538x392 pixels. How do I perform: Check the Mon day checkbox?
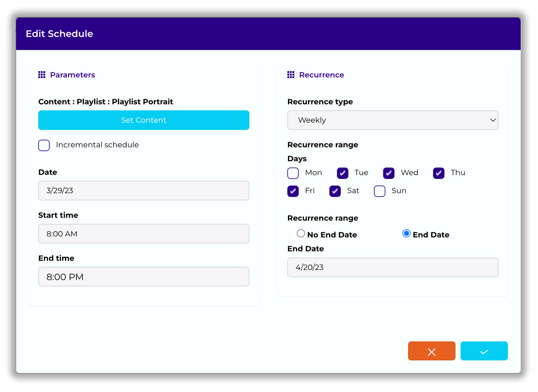(x=293, y=173)
